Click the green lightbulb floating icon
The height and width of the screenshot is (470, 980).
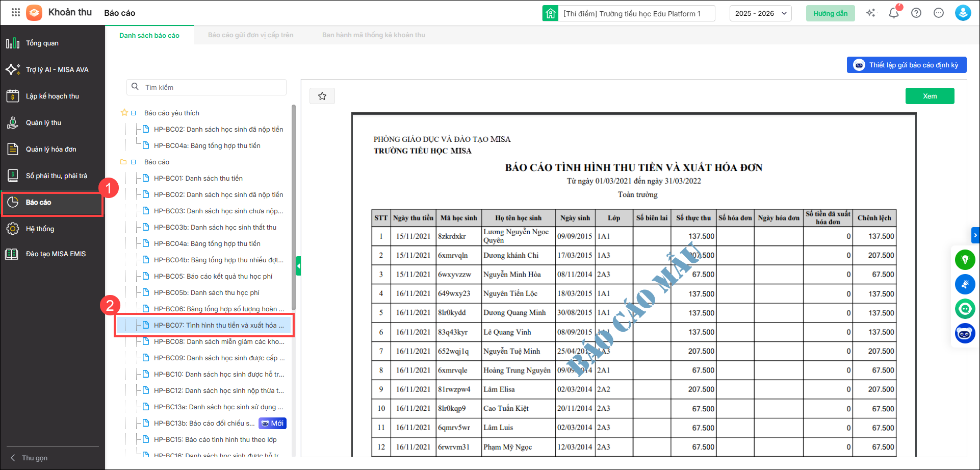pyautogui.click(x=965, y=260)
